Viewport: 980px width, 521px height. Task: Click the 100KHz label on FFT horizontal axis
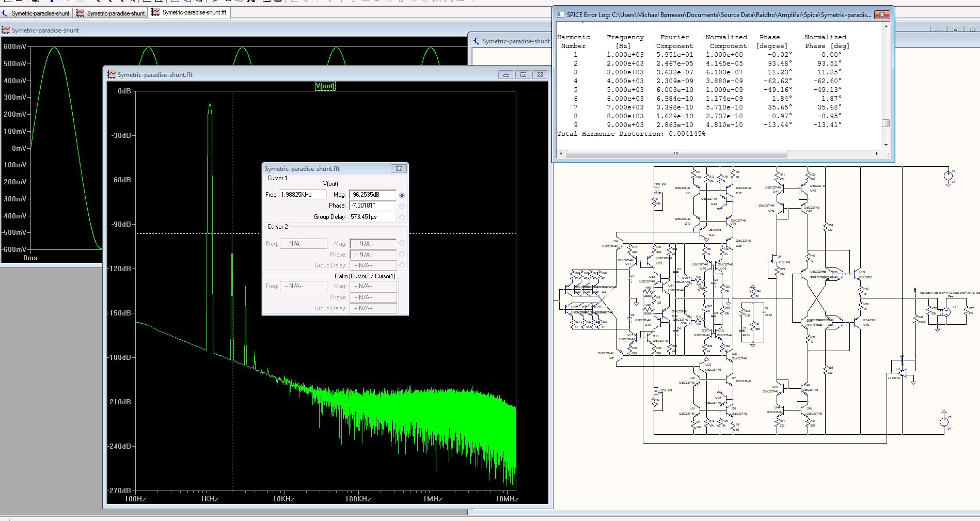358,499
